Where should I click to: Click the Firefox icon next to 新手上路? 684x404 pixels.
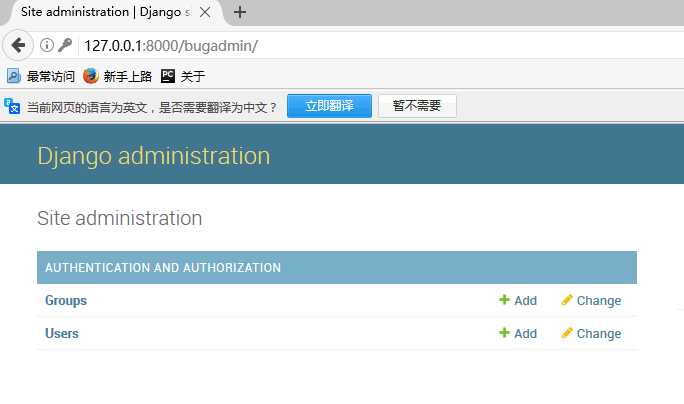(x=91, y=76)
